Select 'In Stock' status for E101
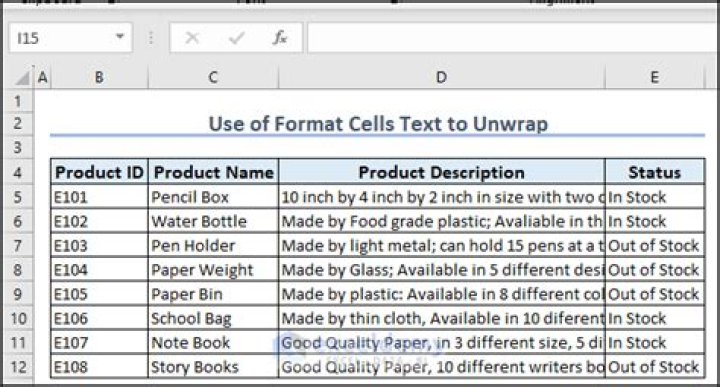 pos(655,197)
